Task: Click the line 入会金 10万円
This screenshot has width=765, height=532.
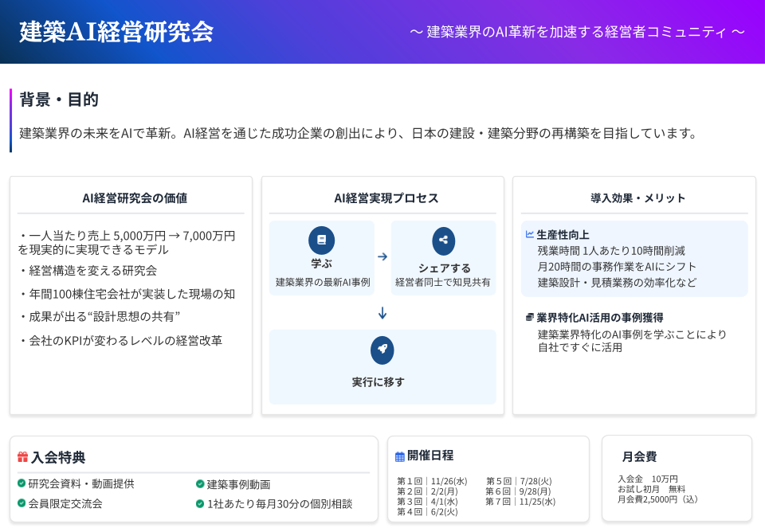Action: pyautogui.click(x=647, y=479)
